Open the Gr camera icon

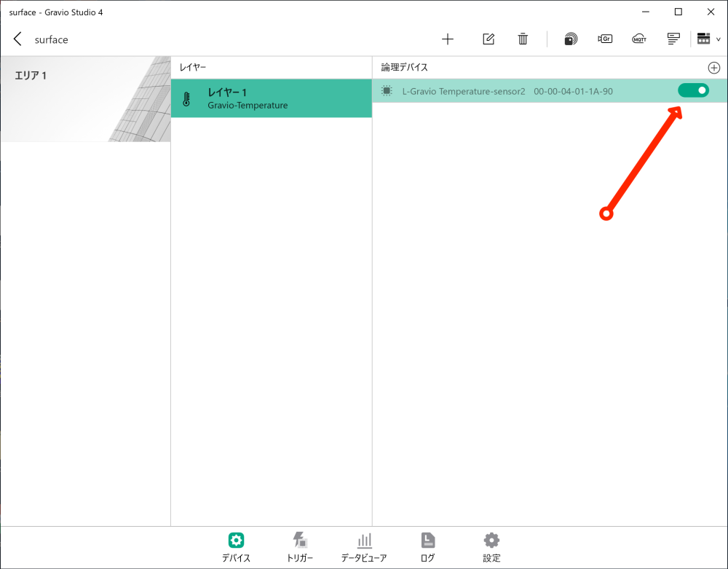point(605,39)
